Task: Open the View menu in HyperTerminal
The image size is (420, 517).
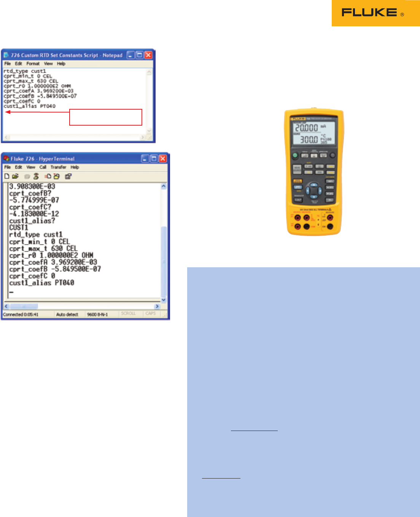Action: [31, 167]
